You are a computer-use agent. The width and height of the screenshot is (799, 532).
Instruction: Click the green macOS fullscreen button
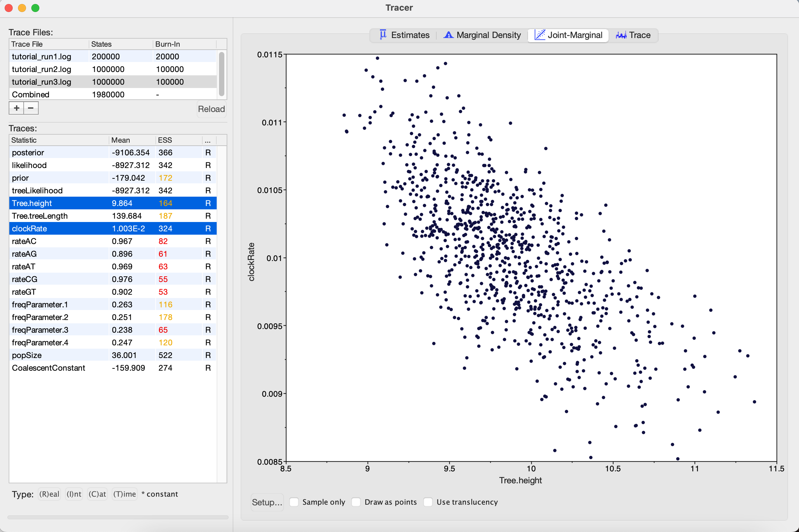coord(35,8)
